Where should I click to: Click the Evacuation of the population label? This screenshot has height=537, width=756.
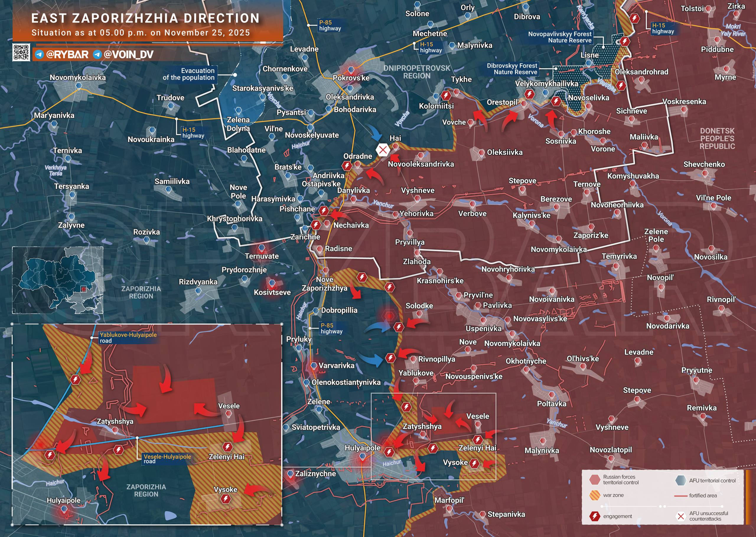tap(188, 74)
